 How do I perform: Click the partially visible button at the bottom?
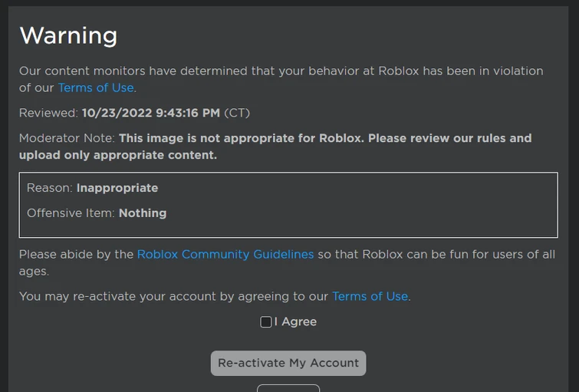288,387
